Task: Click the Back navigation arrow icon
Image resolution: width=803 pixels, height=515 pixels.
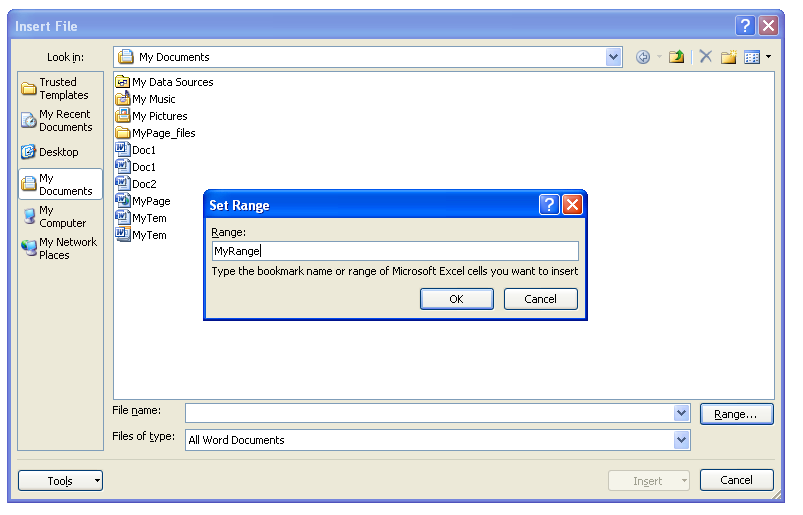Action: pos(643,57)
